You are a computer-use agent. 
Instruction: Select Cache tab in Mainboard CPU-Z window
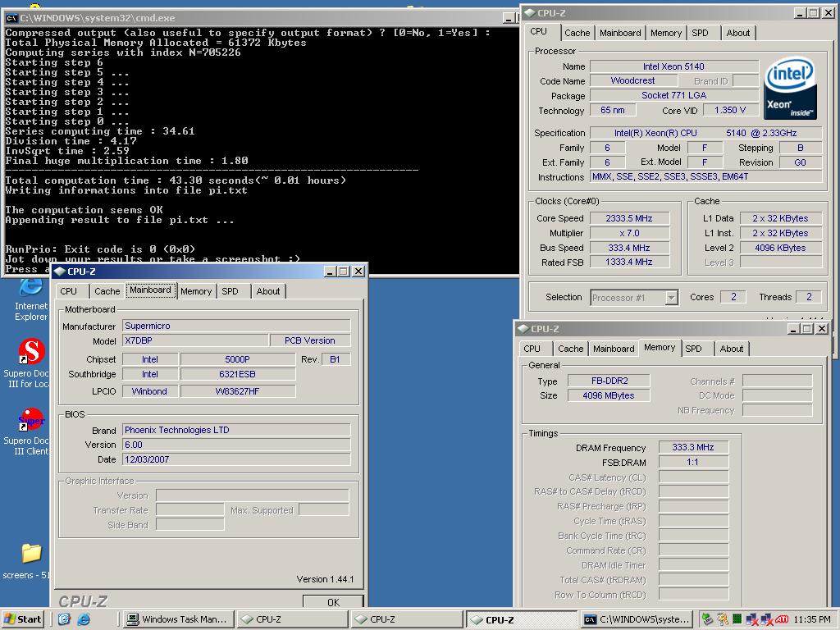click(107, 291)
